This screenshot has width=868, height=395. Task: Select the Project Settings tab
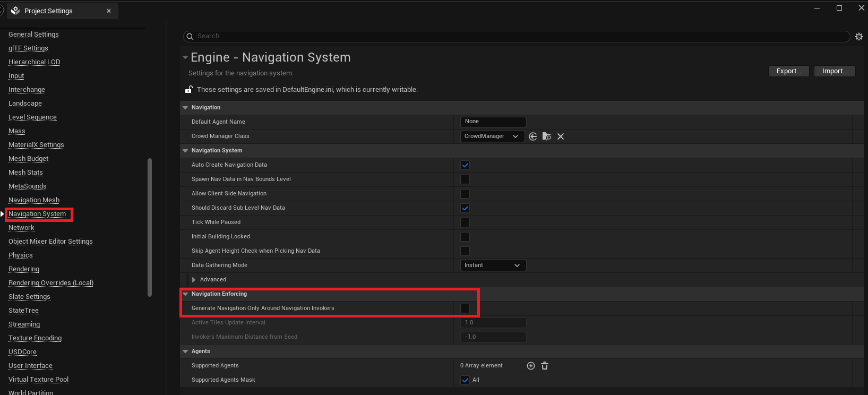click(62, 11)
